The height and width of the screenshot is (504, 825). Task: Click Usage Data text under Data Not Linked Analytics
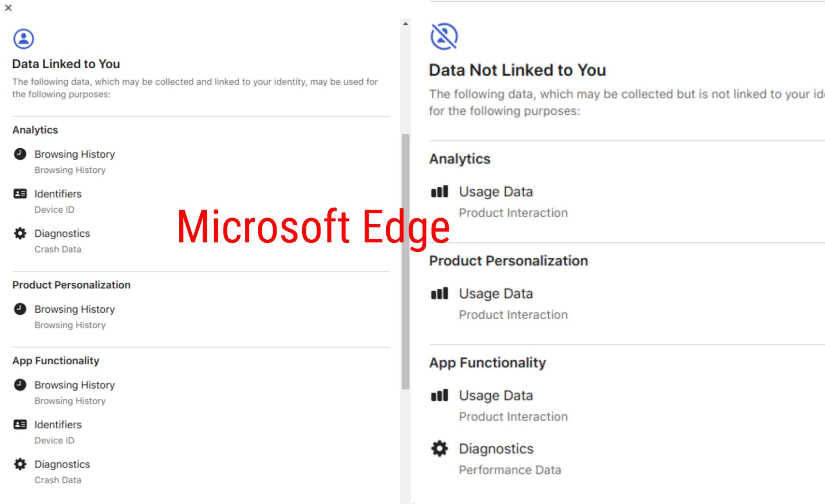coord(496,192)
